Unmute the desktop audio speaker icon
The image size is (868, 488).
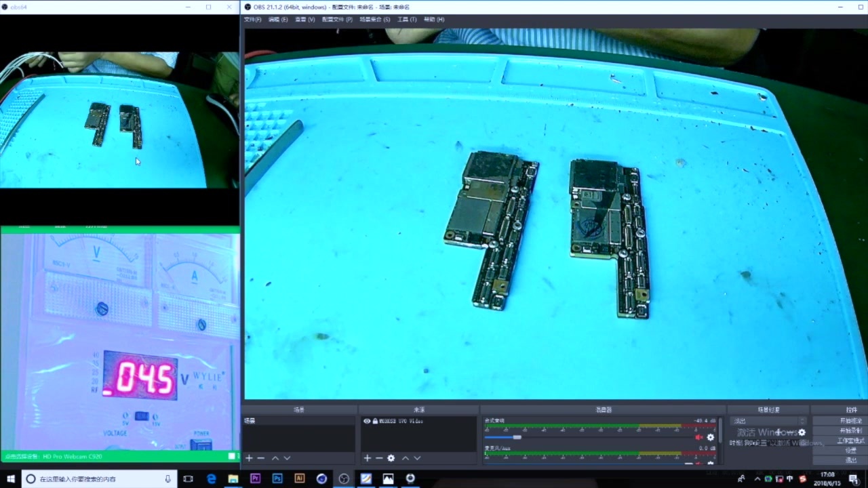click(x=699, y=437)
